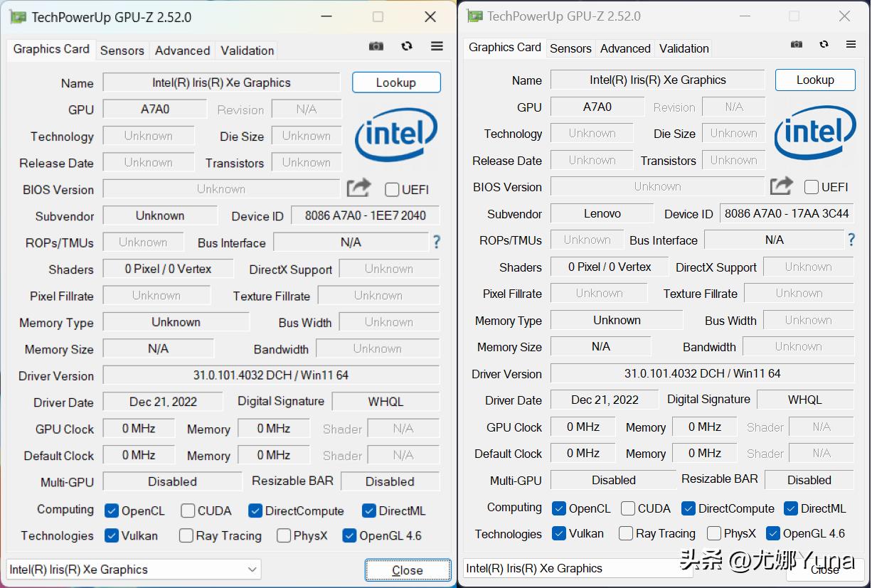Open the hamburger menu in the left GPU-Z window

coord(437,46)
